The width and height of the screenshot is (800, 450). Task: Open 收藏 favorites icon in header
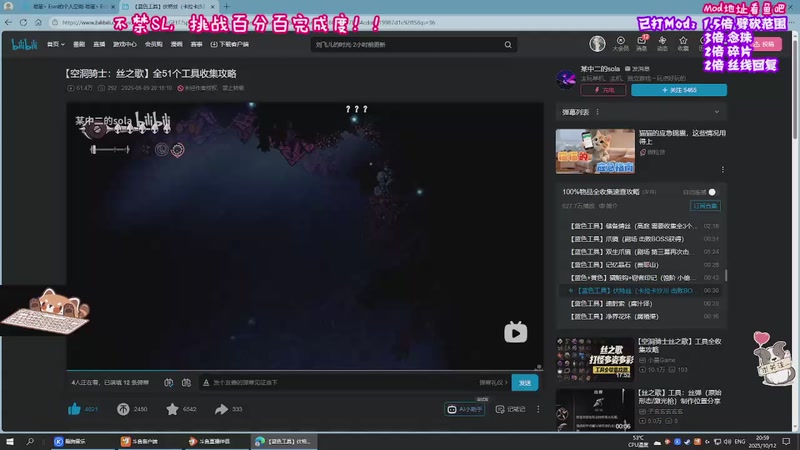click(x=683, y=44)
